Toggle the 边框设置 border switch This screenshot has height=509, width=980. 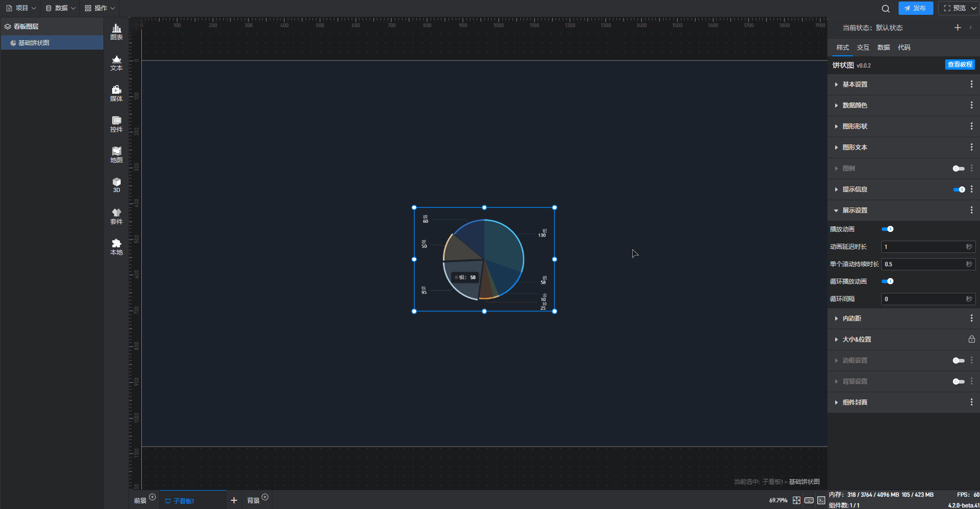coord(958,360)
